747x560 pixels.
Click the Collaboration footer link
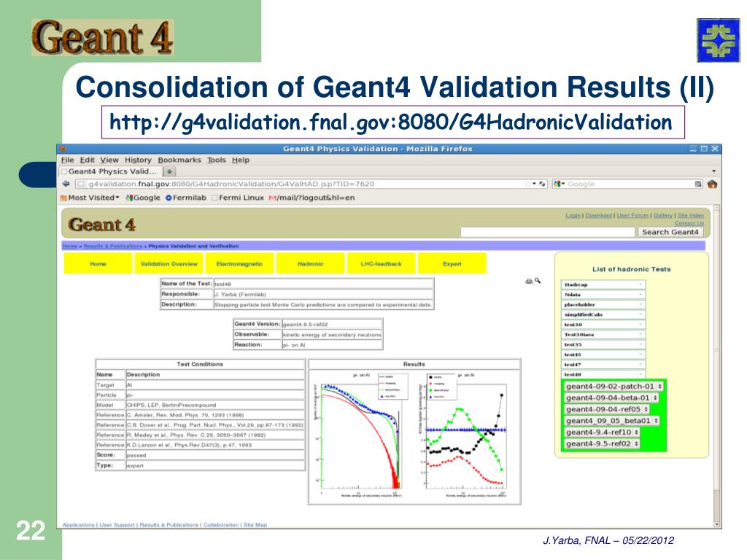[222, 525]
